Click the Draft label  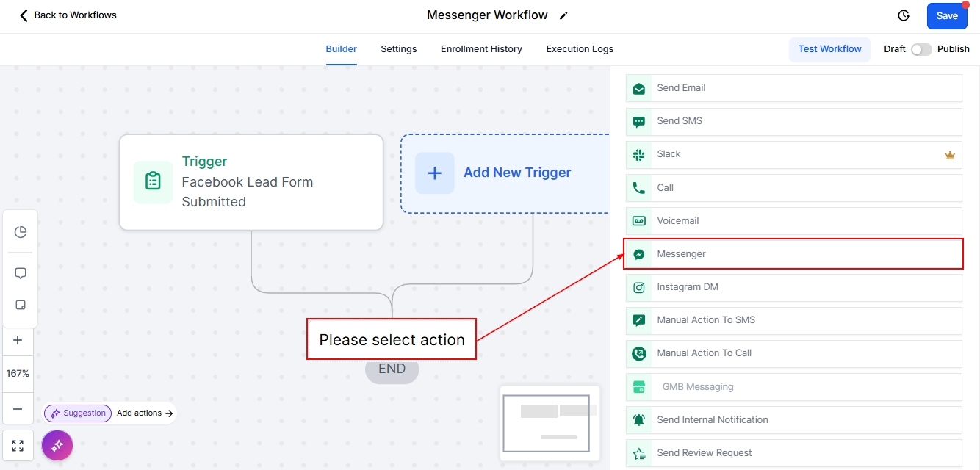[x=895, y=49]
